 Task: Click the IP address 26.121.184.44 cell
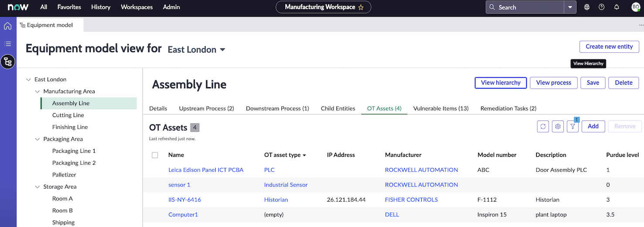[346, 199]
